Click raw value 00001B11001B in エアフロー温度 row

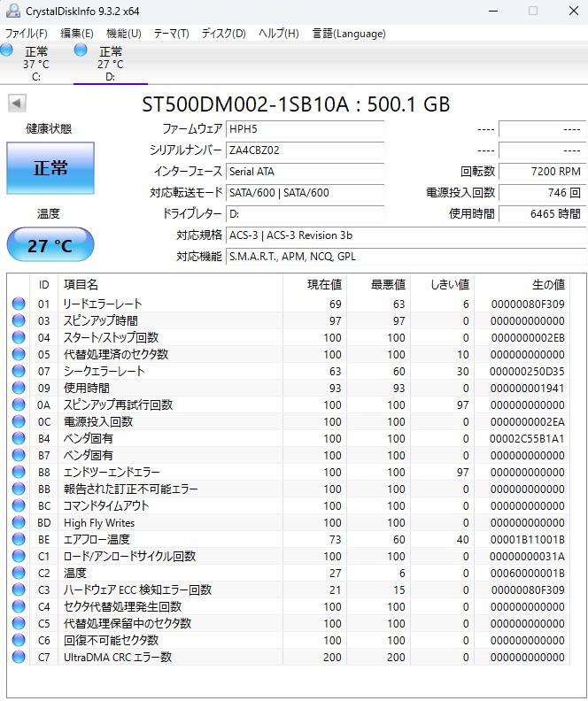pyautogui.click(x=528, y=540)
